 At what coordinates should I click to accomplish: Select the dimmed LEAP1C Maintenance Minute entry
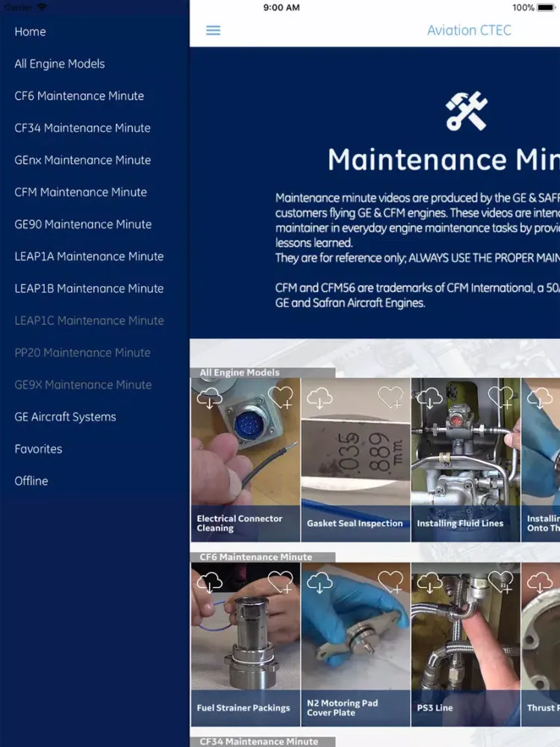tap(89, 320)
